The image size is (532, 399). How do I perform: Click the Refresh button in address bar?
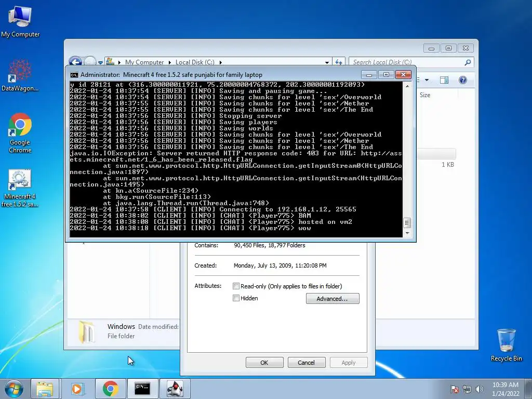pyautogui.click(x=339, y=62)
